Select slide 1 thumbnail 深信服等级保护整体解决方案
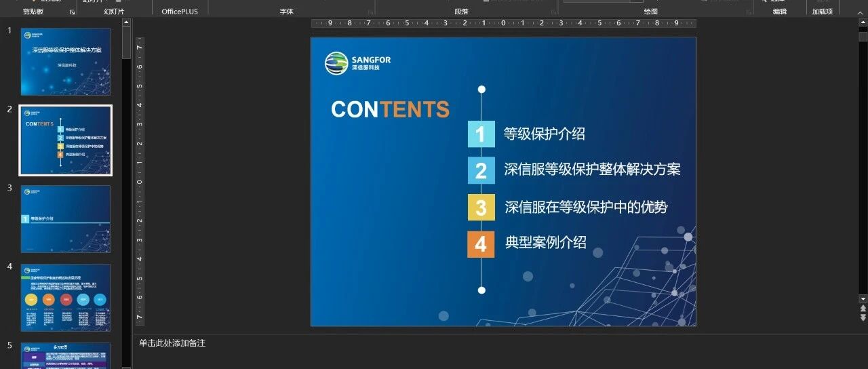Viewport: 868px width, 369px height. pos(66,62)
